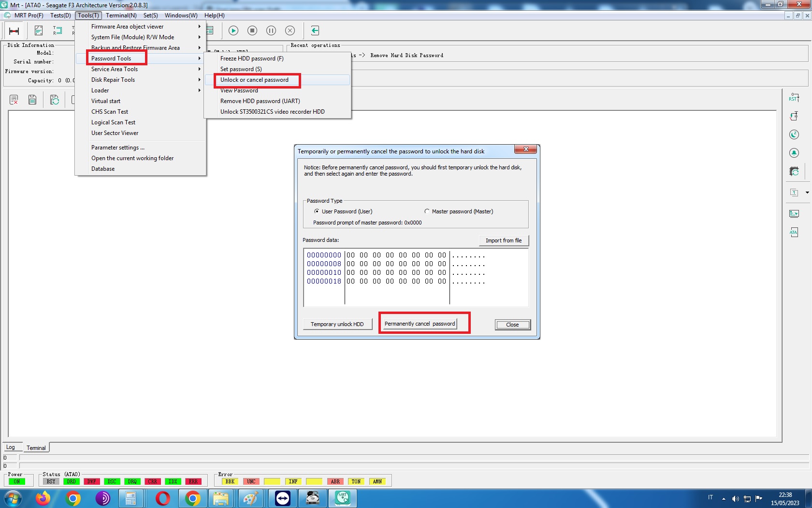The image size is (812, 508).
Task: Open the Set(S) menu
Action: pyautogui.click(x=151, y=15)
